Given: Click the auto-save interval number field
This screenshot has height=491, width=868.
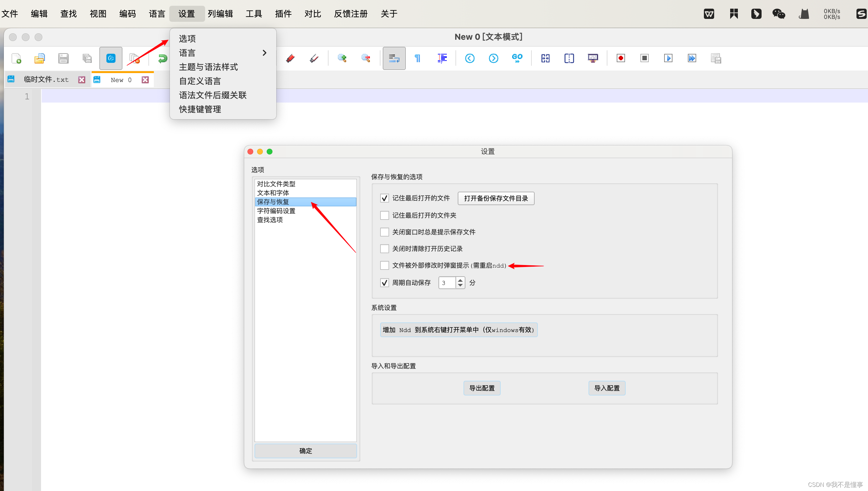Looking at the screenshot, I should (447, 283).
